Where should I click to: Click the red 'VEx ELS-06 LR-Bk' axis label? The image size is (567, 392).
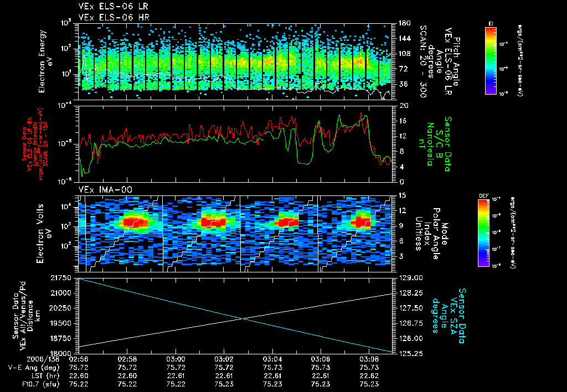(30, 144)
